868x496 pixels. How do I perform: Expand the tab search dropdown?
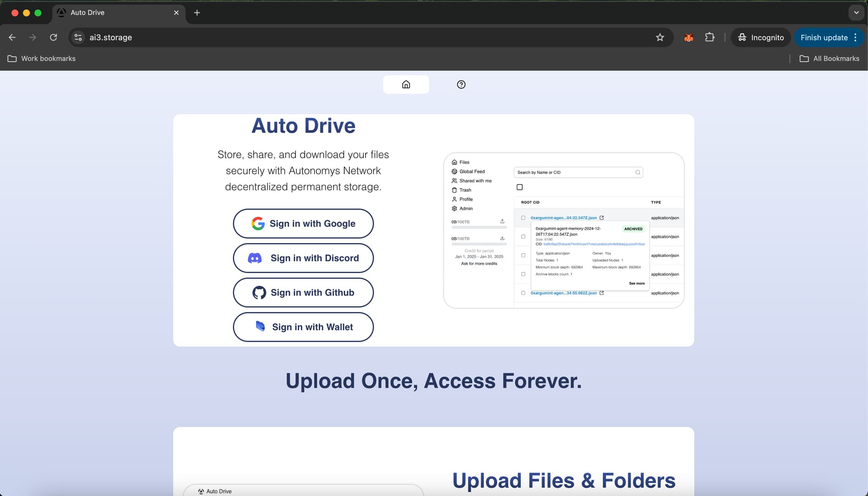coord(856,13)
